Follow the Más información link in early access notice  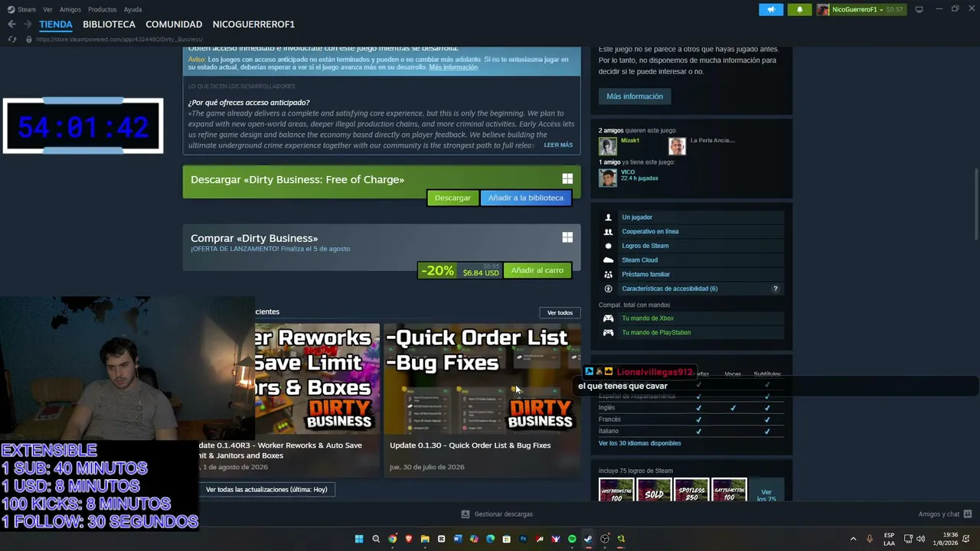point(453,67)
